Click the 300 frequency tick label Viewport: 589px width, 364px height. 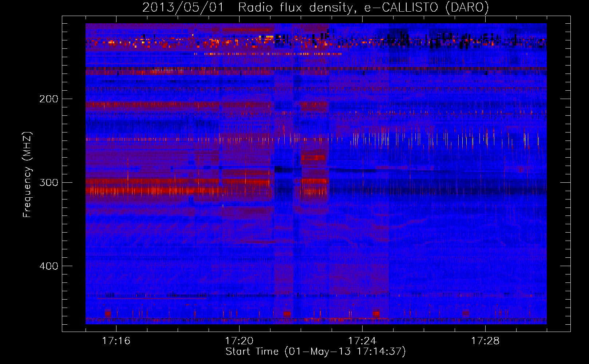coord(49,182)
